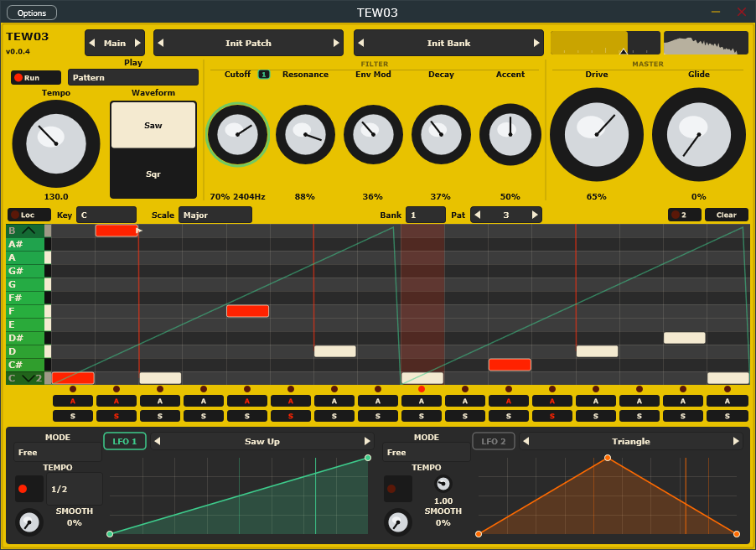The height and width of the screenshot is (550, 756).
Task: Click the LFO 2 tempo sync dot
Action: 391,489
